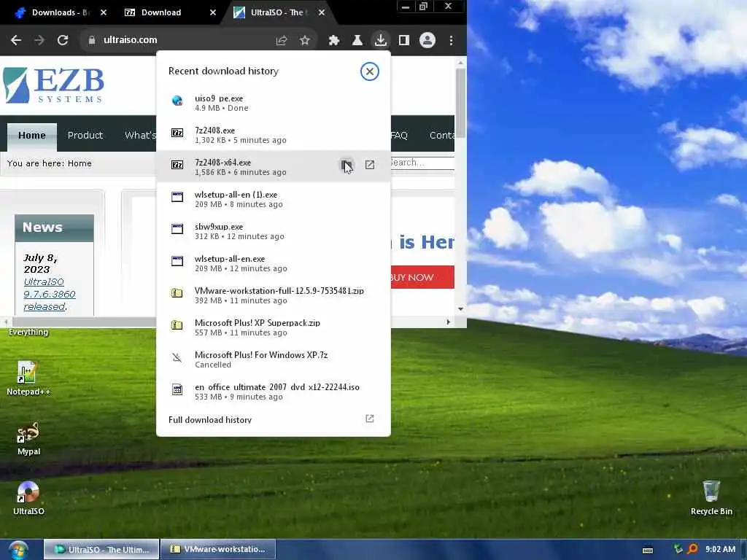Open the FAQ menu item
This screenshot has width=747, height=560.
click(x=399, y=135)
